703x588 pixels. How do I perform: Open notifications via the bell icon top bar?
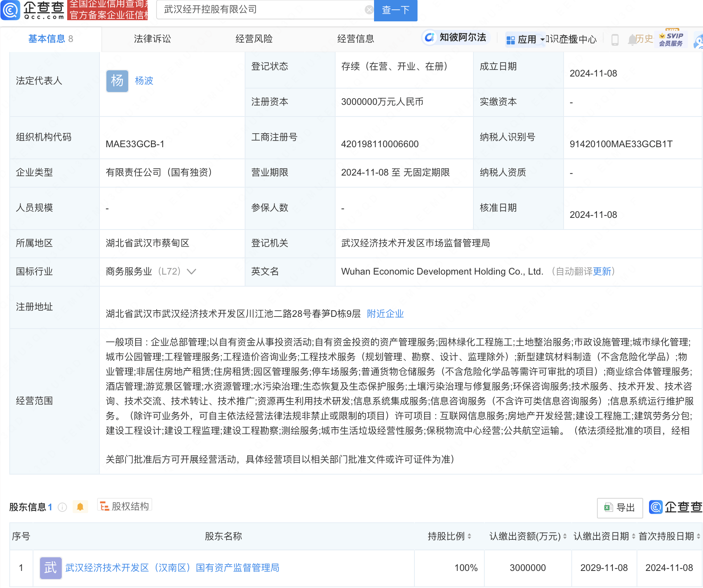(632, 39)
